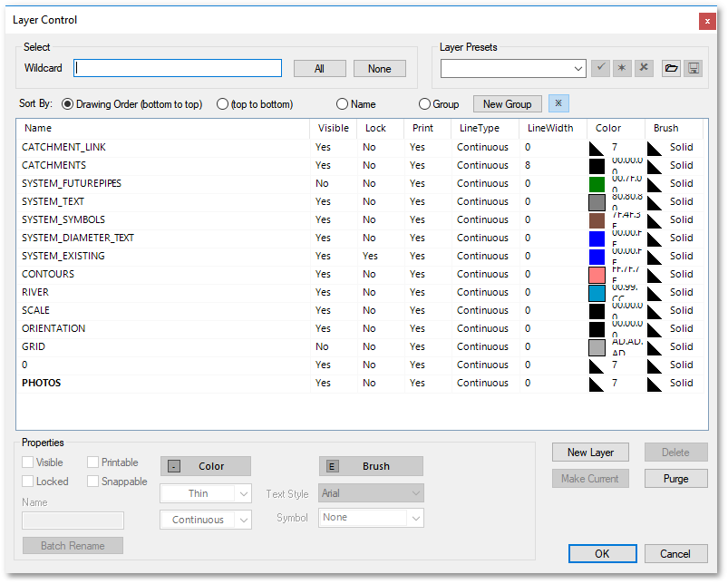This screenshot has width=728, height=584.
Task: Toggle the Locked checkbox in Properties
Action: (28, 482)
